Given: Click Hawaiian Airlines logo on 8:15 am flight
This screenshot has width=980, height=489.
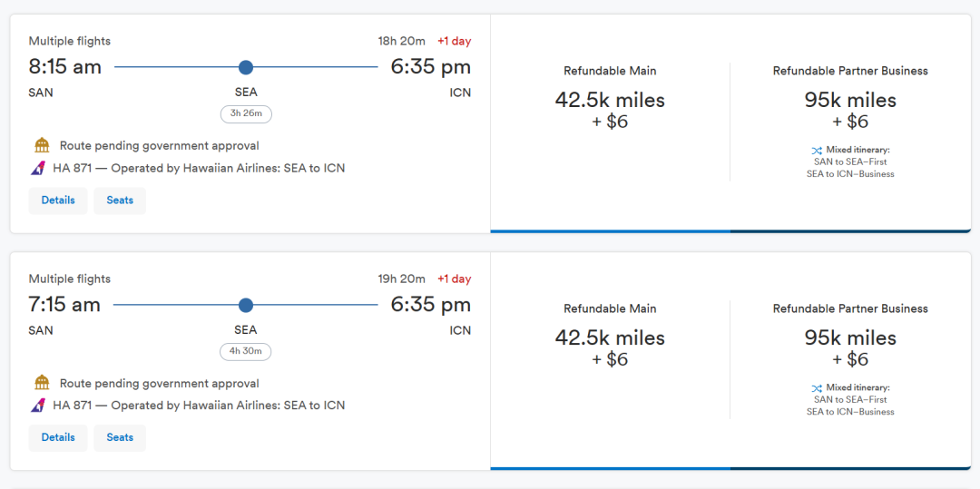Looking at the screenshot, I should pos(38,168).
